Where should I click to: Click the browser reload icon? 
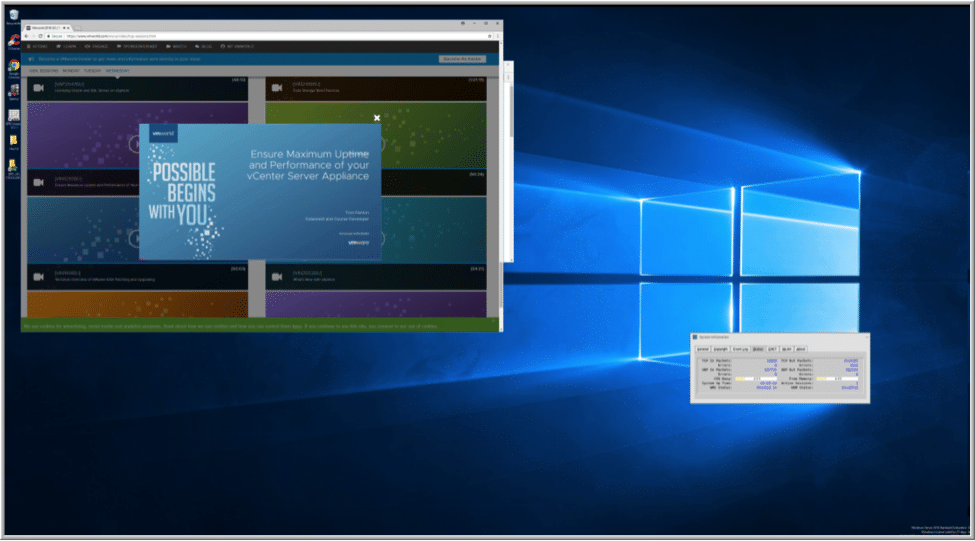[x=40, y=36]
